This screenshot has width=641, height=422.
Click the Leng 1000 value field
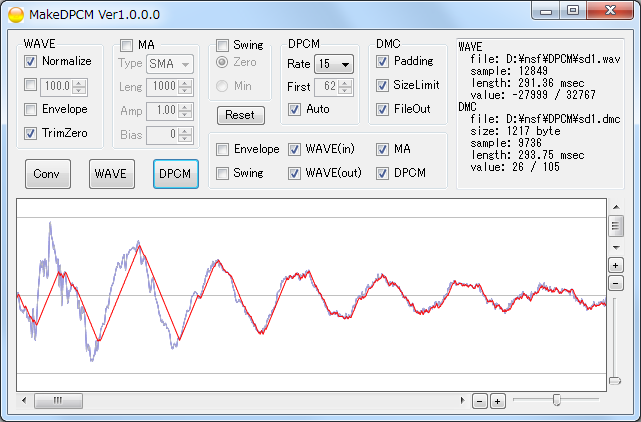pyautogui.click(x=163, y=86)
